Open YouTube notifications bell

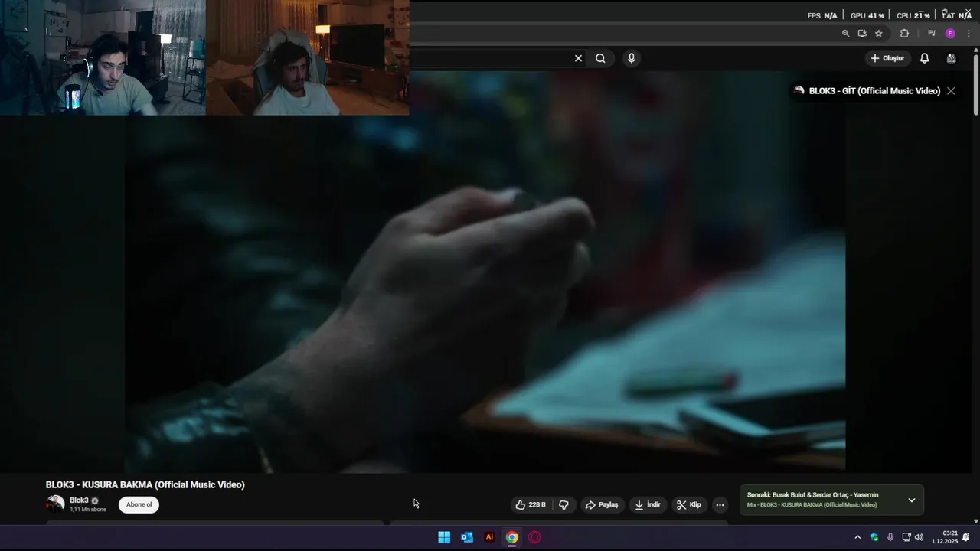tap(924, 58)
